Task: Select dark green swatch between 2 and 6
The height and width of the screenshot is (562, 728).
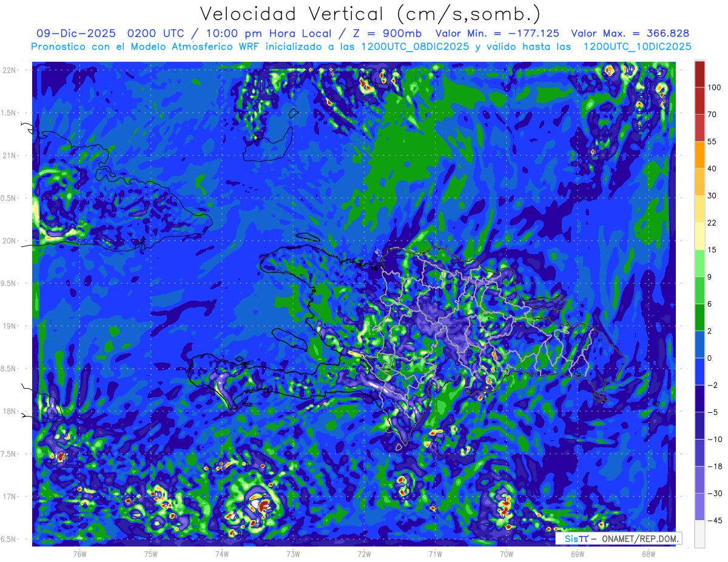Action: tap(699, 318)
